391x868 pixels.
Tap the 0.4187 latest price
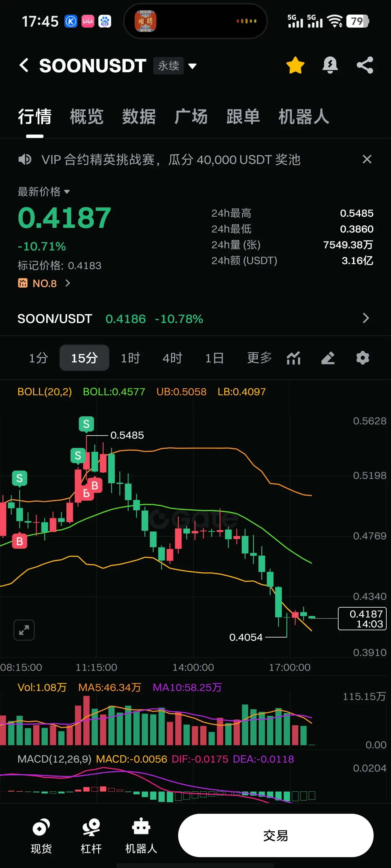click(x=64, y=218)
